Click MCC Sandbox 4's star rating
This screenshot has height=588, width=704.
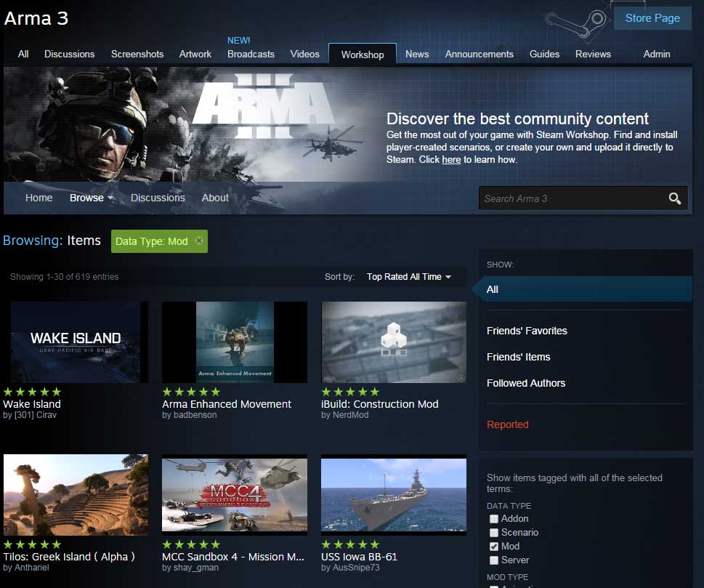[x=191, y=544]
